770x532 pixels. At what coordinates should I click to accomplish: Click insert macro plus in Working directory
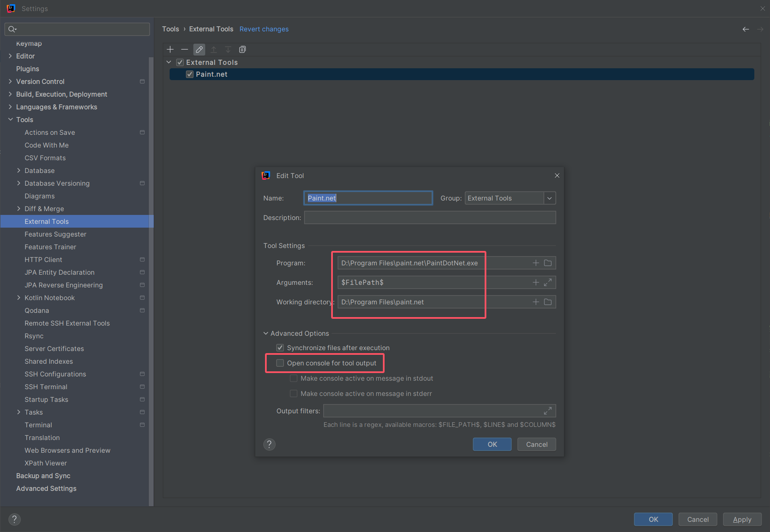pyautogui.click(x=536, y=302)
